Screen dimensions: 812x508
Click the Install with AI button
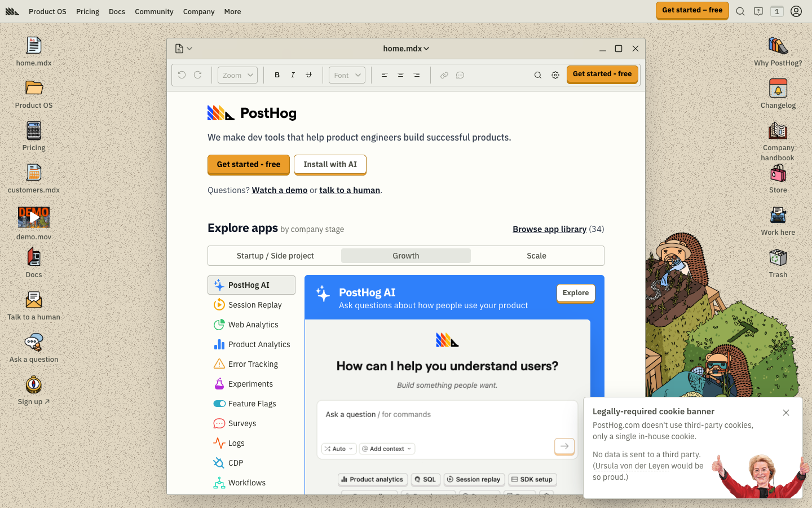tap(330, 164)
